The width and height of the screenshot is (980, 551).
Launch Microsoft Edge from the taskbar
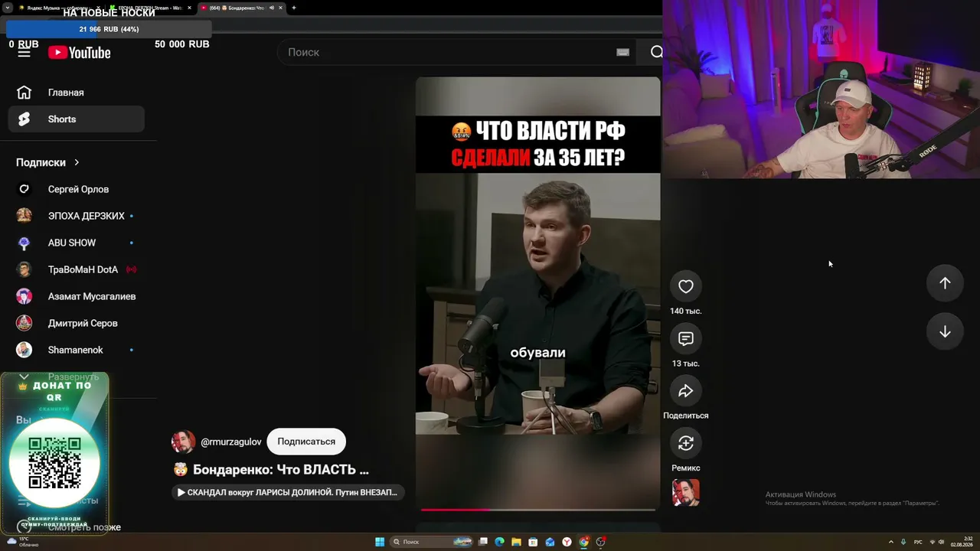coord(500,542)
